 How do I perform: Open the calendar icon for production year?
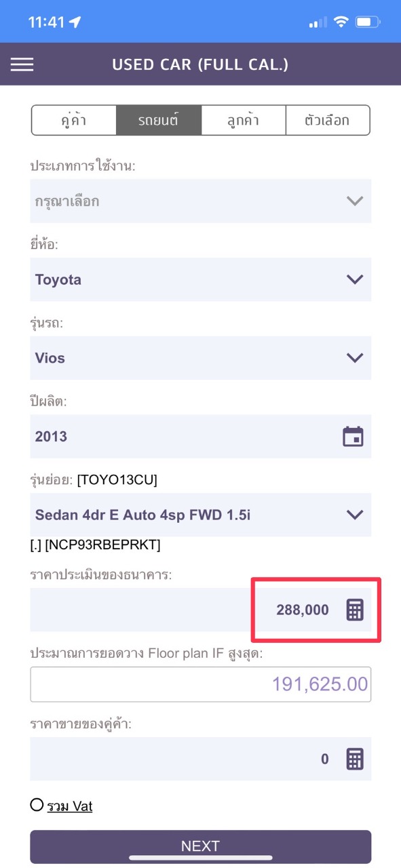tap(353, 436)
